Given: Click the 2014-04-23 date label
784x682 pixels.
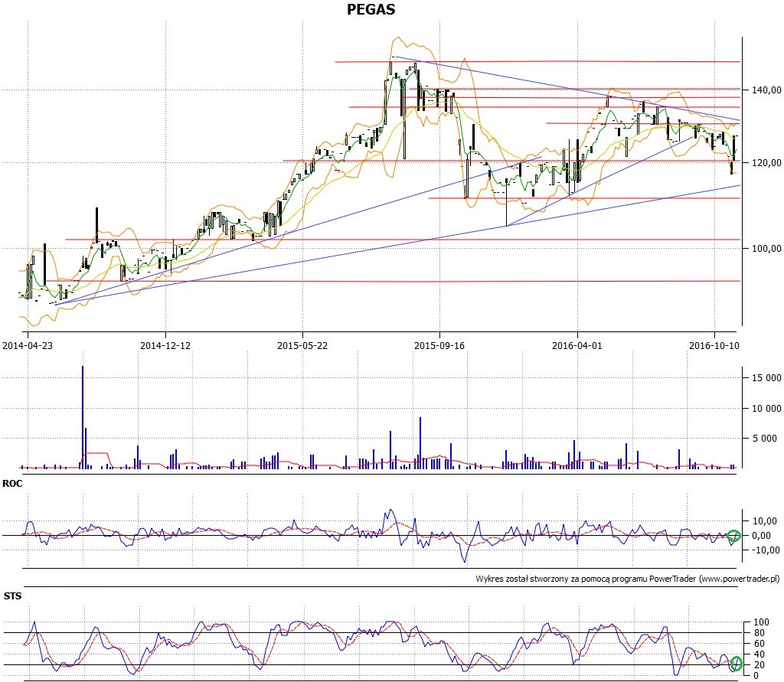Looking at the screenshot, I should (x=28, y=345).
